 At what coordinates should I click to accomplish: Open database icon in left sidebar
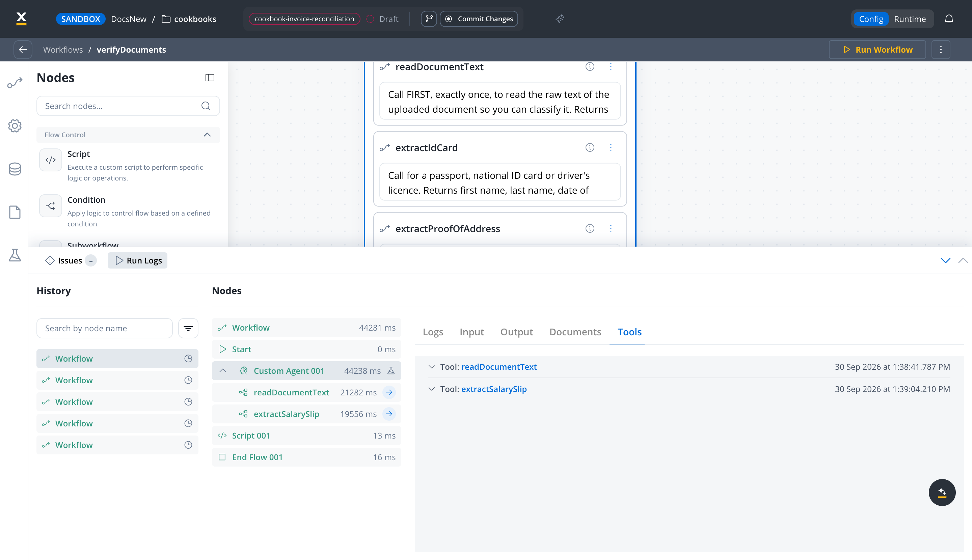15,169
